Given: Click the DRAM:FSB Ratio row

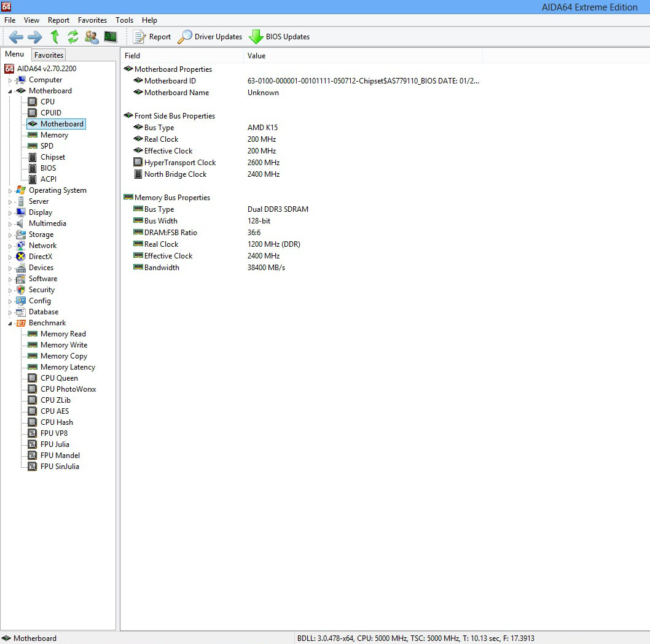Looking at the screenshot, I should click(x=197, y=233).
